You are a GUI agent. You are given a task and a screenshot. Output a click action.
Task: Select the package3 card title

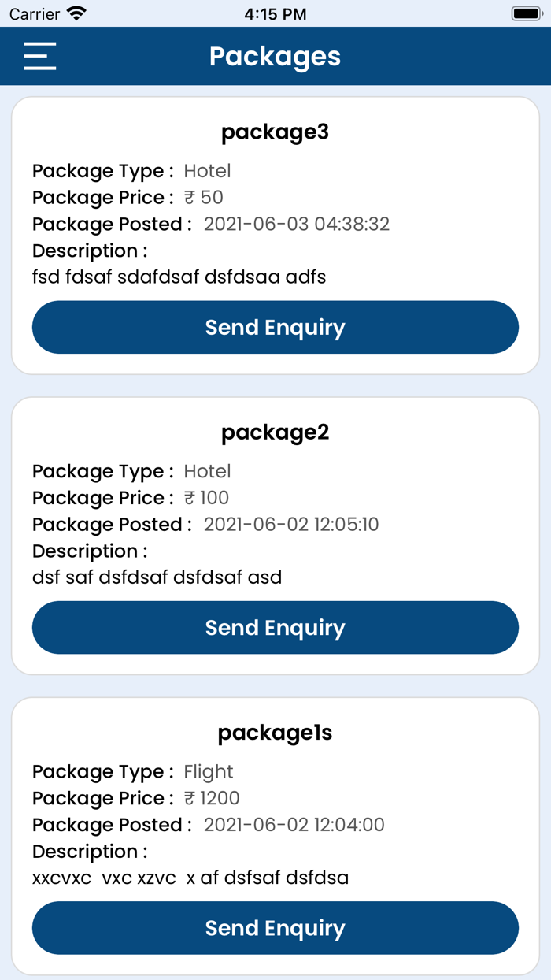[x=274, y=132]
